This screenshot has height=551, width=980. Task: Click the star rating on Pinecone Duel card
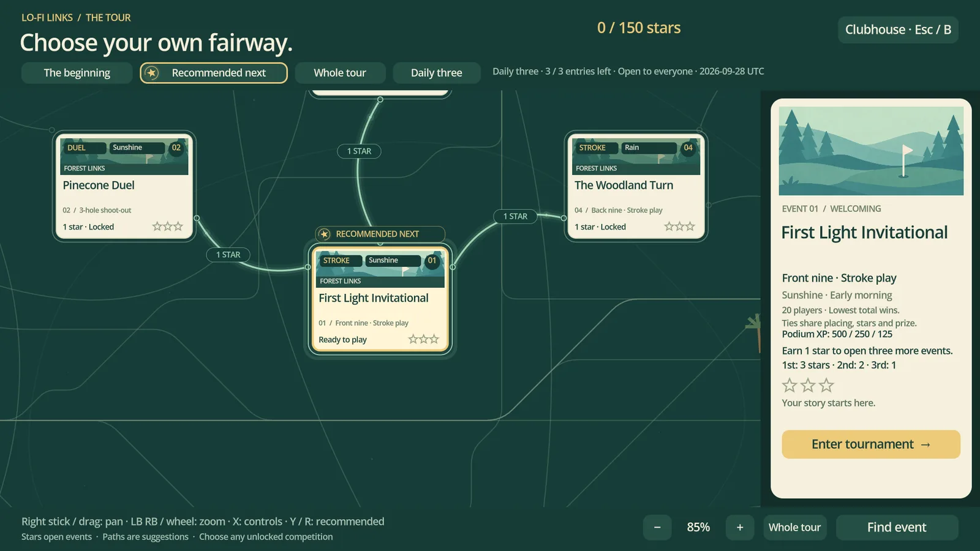[167, 227]
